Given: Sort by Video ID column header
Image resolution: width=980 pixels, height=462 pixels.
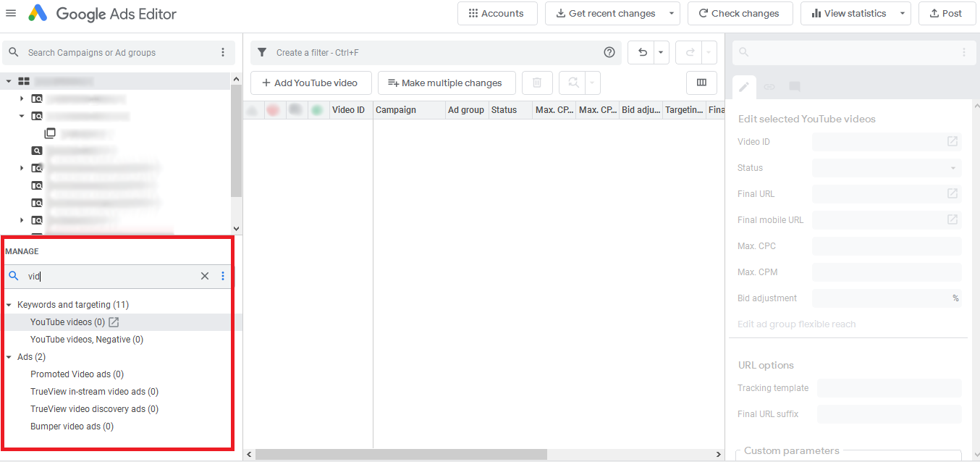Looking at the screenshot, I should [x=351, y=110].
